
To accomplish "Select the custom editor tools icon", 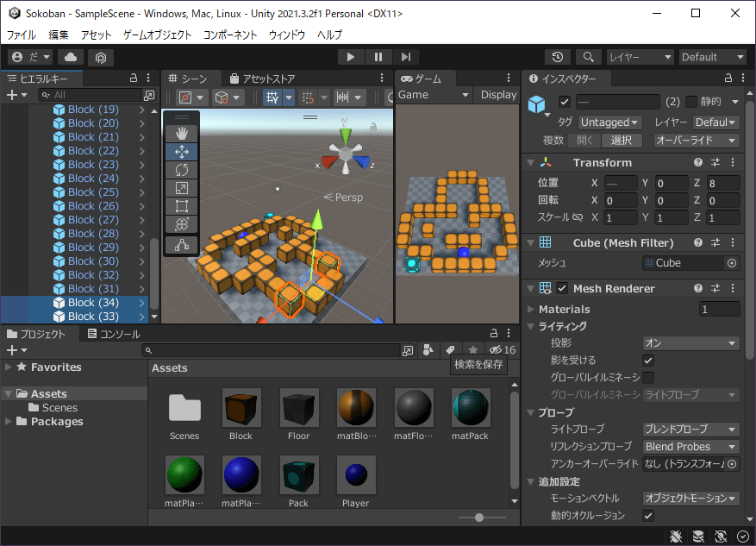I will click(182, 245).
